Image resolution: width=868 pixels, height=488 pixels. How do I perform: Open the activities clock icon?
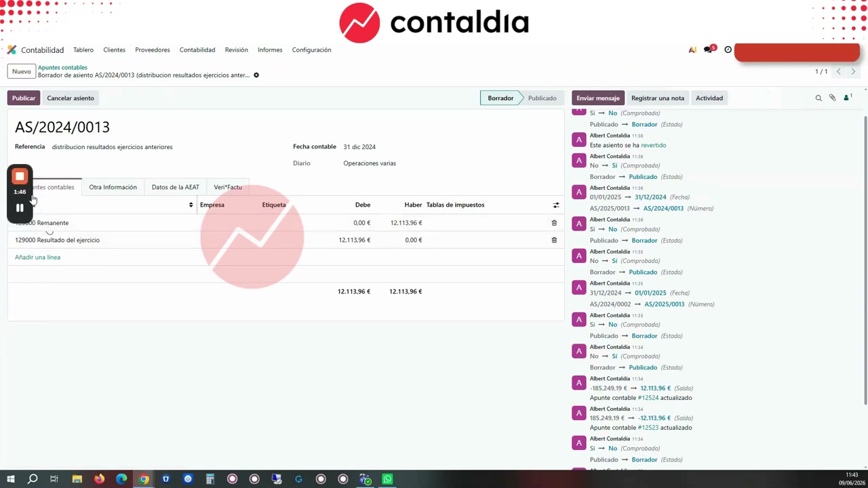[x=728, y=49]
